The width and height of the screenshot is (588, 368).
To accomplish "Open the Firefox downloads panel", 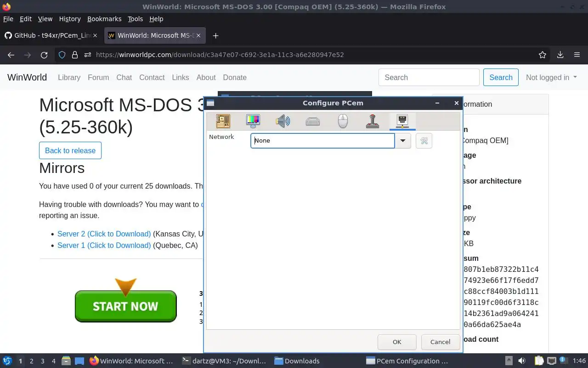I will point(560,55).
